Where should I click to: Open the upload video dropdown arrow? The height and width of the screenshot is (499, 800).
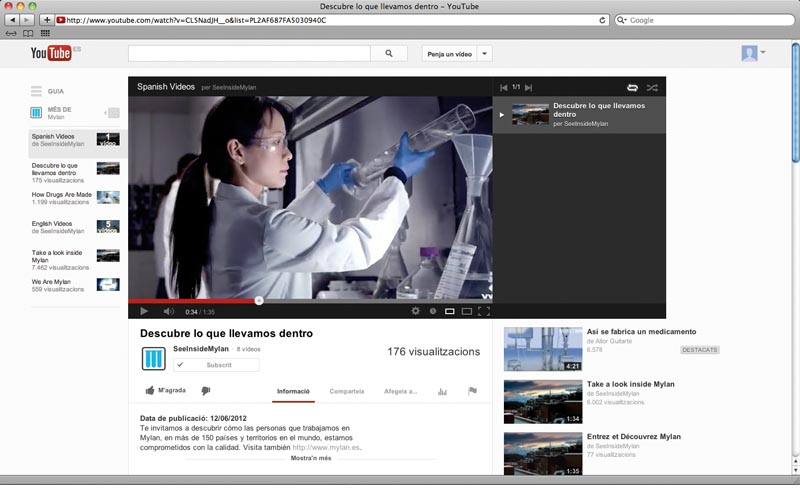tap(485, 54)
